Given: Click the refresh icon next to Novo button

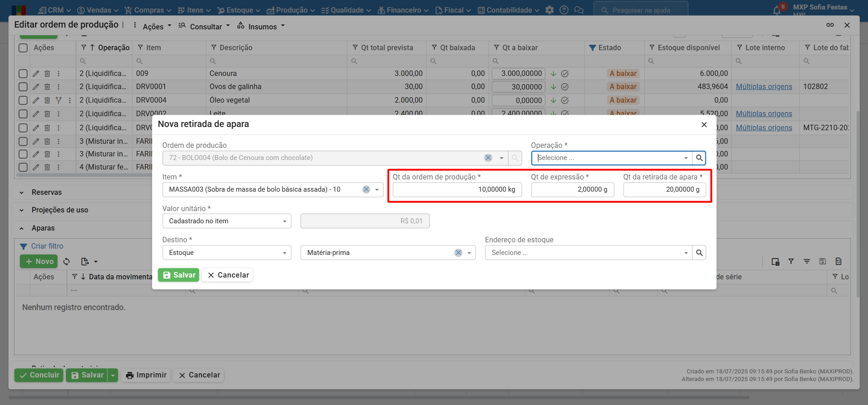Looking at the screenshot, I should 66,261.
